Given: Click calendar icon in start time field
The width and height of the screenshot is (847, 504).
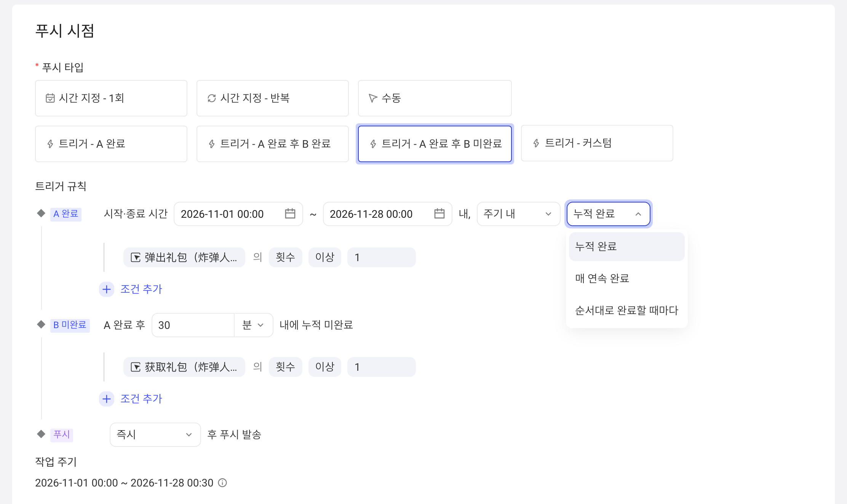Looking at the screenshot, I should (x=290, y=214).
